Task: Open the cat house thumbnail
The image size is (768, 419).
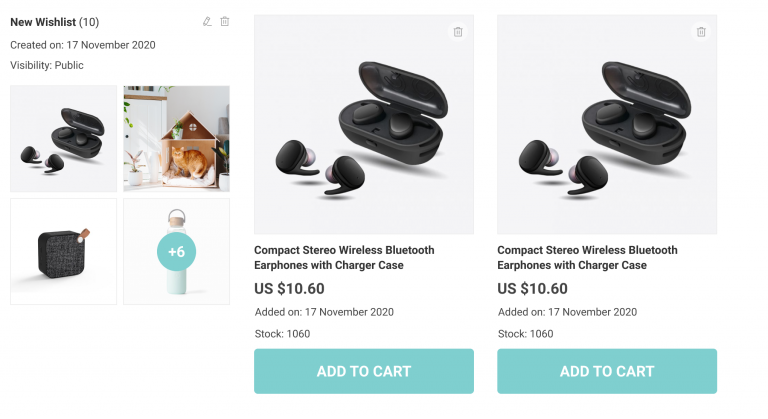Action: tap(176, 138)
